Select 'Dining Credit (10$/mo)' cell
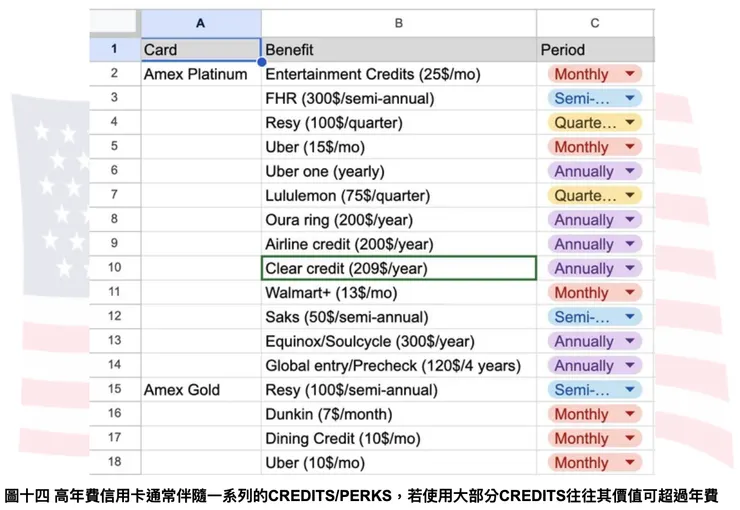Screen dimensions: 740x510 tap(399, 438)
